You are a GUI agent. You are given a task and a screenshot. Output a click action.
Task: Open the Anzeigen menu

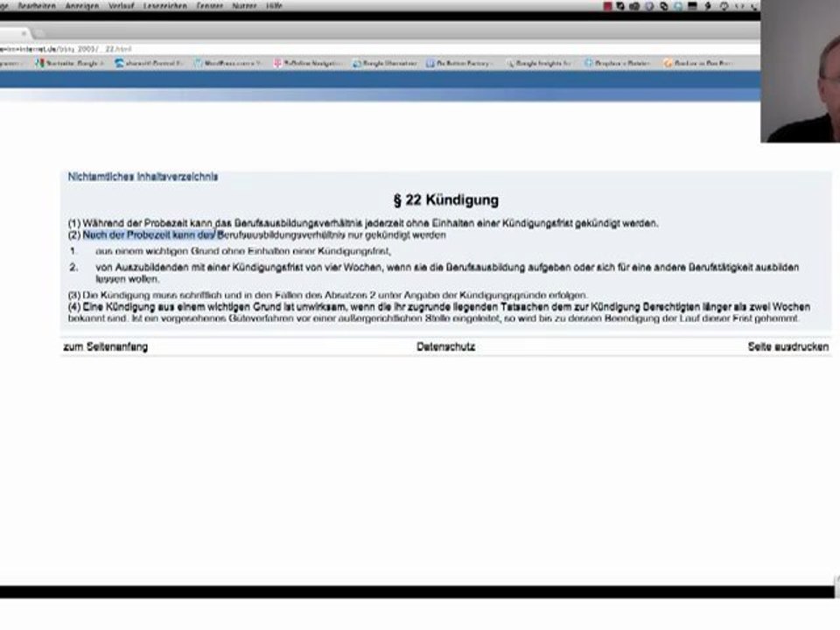81,6
